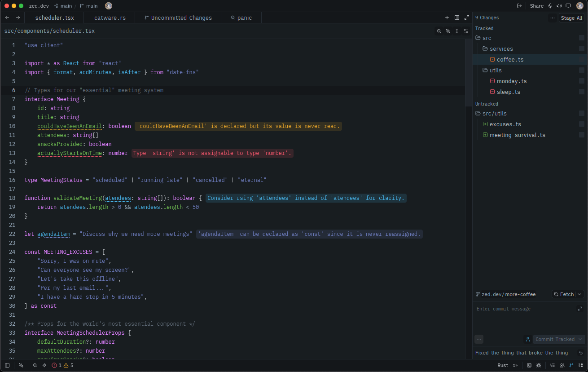
Task: Open project search magnifier in status bar
Action: pos(35,365)
